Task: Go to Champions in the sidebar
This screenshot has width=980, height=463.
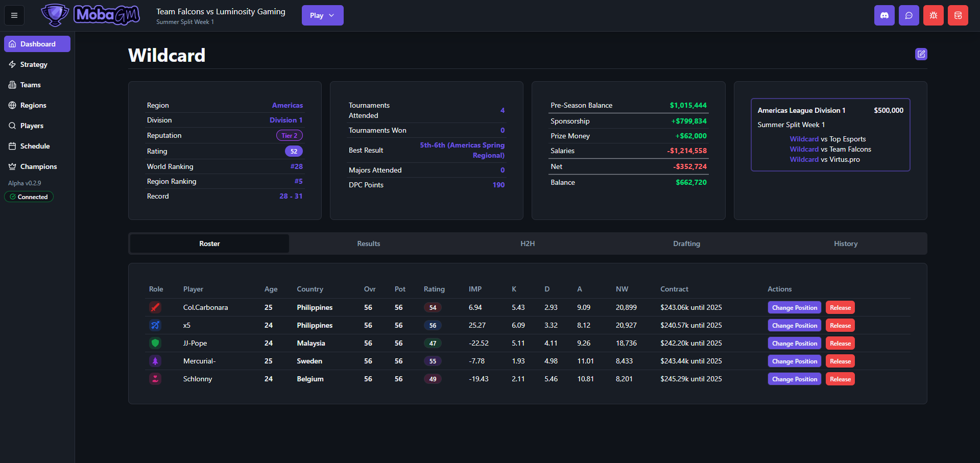Action: [38, 166]
